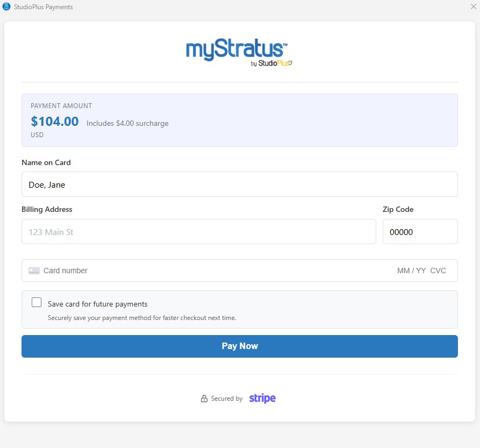Click the CVC security code field
The width and height of the screenshot is (480, 448).
tap(438, 271)
